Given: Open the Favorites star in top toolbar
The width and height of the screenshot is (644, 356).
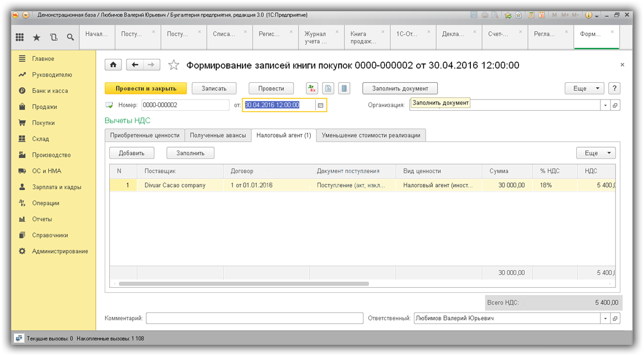Looking at the screenshot, I should tap(36, 38).
